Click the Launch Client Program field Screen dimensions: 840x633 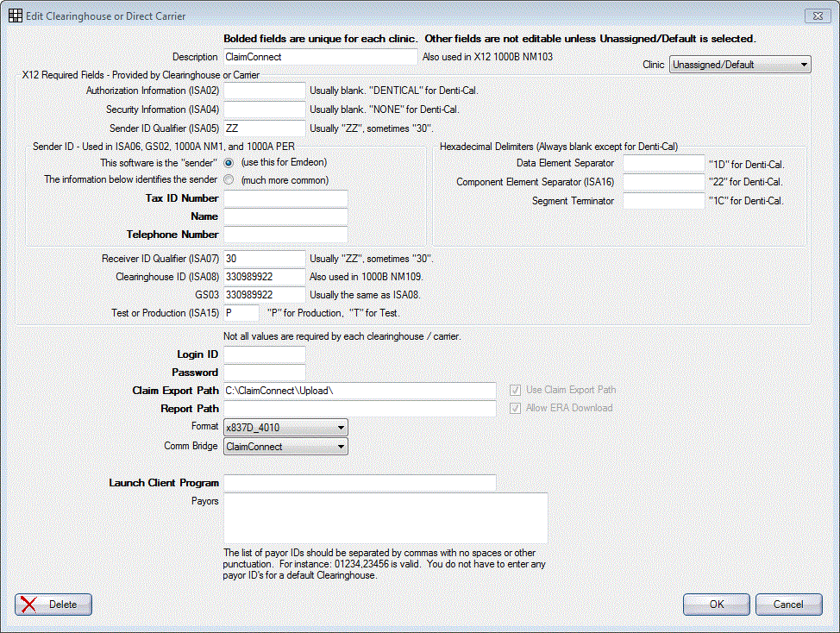[x=360, y=483]
